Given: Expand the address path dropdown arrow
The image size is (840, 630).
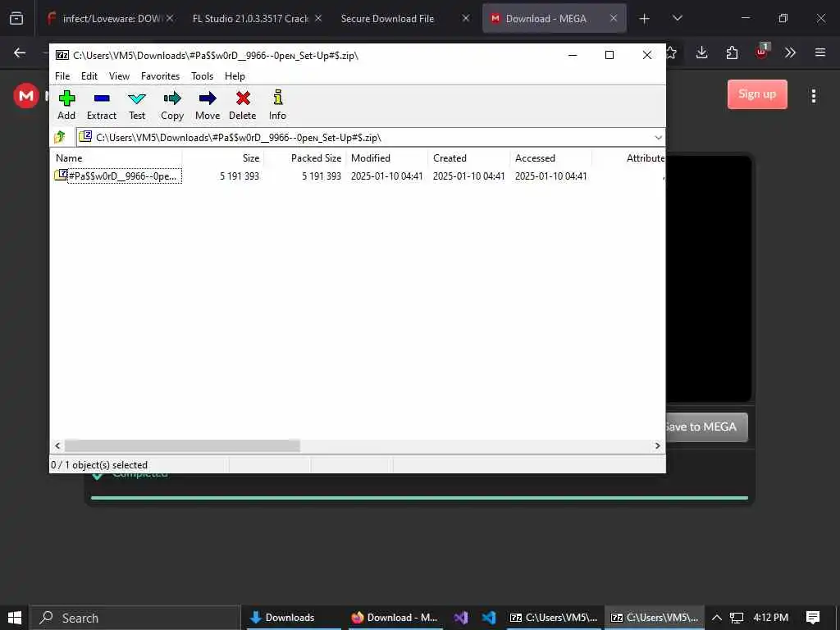Looking at the screenshot, I should coord(658,138).
